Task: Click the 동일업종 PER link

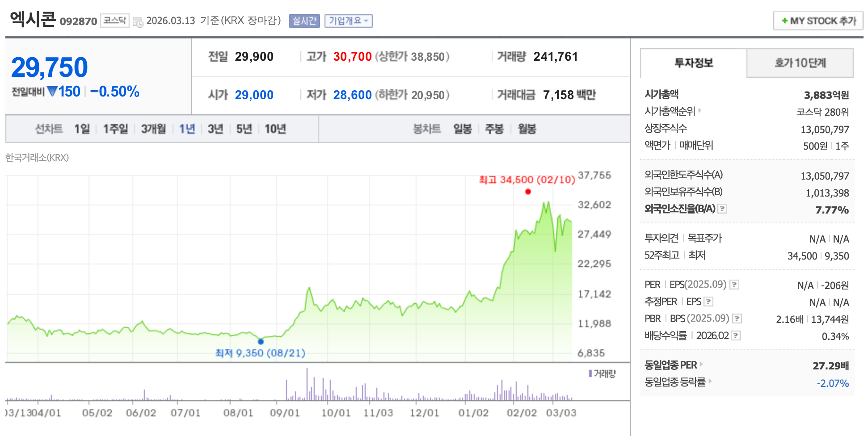Action: [671, 365]
